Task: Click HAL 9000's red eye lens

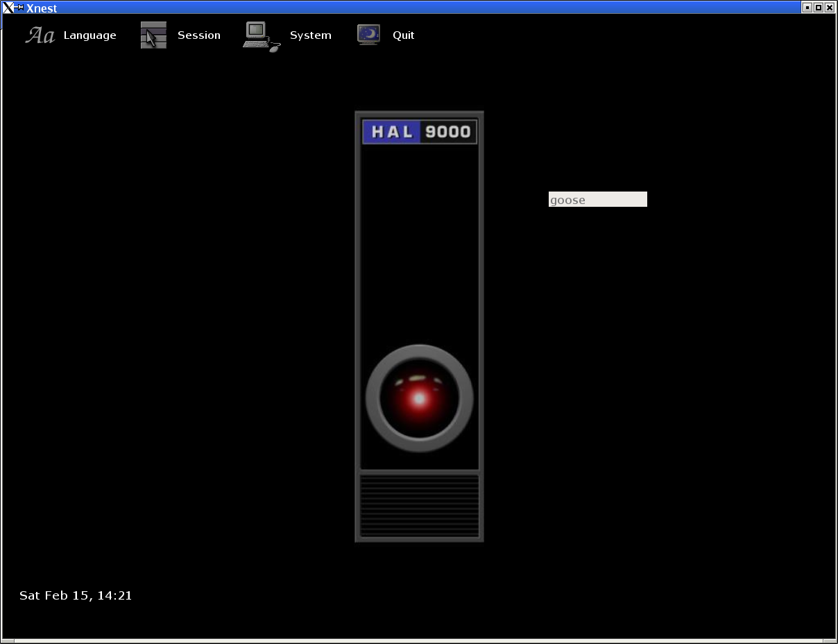Action: click(x=418, y=399)
